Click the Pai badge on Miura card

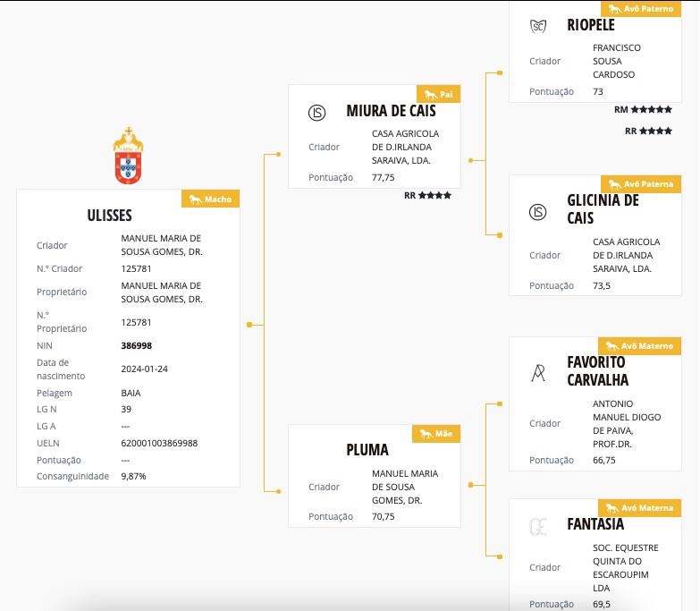[438, 95]
